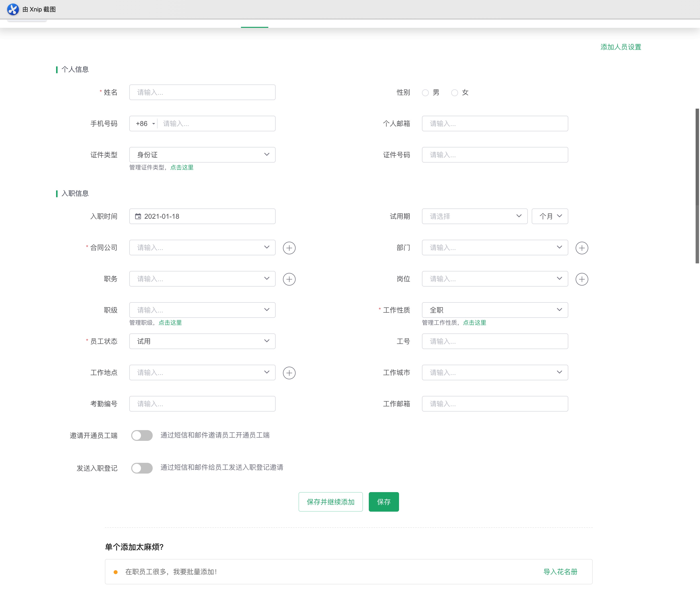The width and height of the screenshot is (700, 600).
Task: Click the green 保存 button
Action: click(x=383, y=502)
